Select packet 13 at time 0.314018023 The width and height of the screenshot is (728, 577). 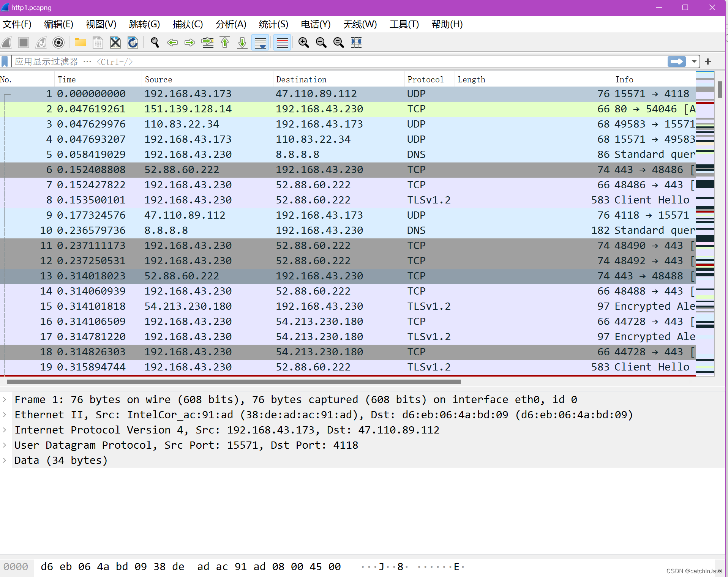click(348, 276)
